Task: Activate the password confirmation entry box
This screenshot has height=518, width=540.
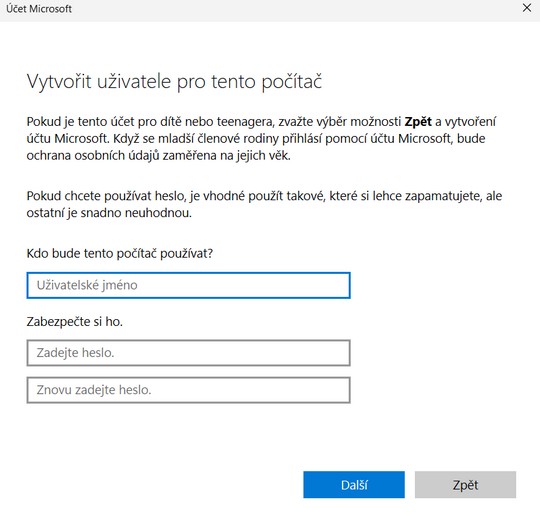Action: click(x=188, y=390)
